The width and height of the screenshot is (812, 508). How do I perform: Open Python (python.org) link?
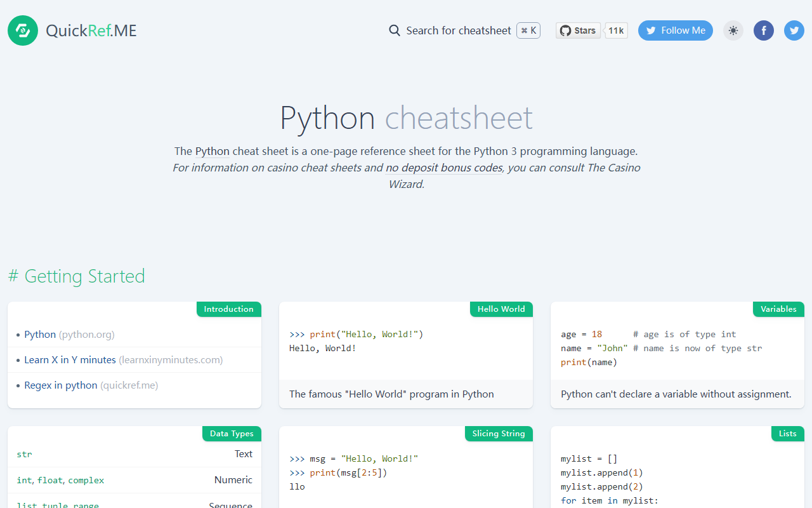tap(69, 334)
